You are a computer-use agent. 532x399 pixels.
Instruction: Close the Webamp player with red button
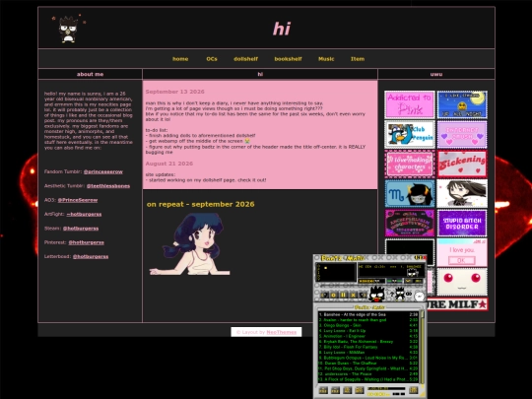425,258
